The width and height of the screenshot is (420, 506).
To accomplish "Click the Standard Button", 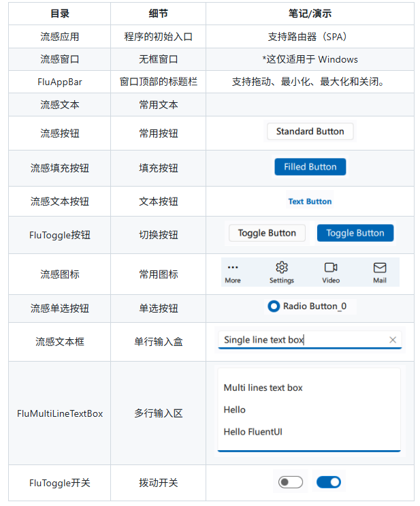I will point(310,131).
